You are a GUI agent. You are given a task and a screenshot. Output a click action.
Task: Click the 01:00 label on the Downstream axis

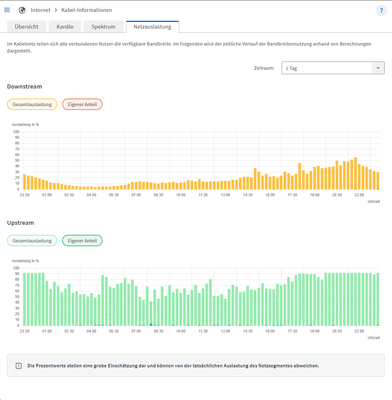coord(47,195)
